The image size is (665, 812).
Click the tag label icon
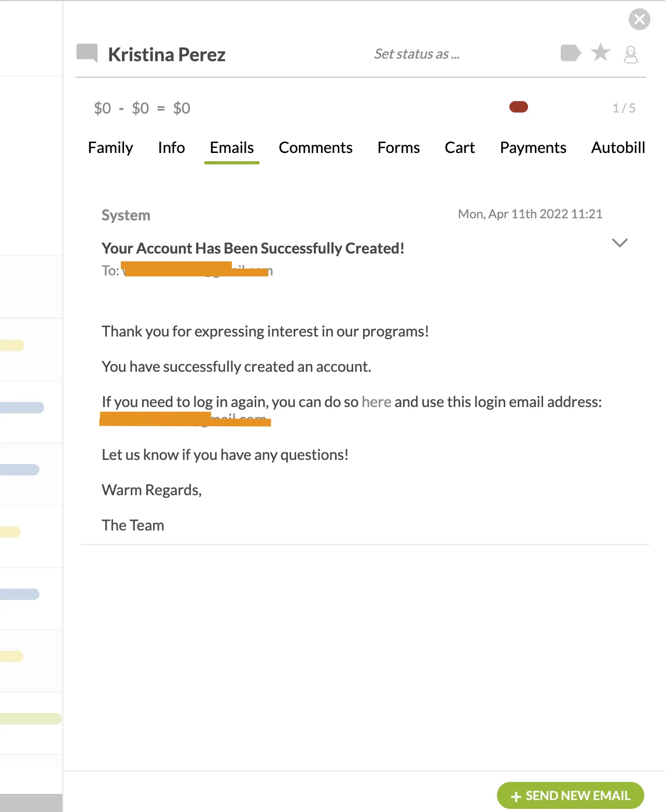click(571, 53)
